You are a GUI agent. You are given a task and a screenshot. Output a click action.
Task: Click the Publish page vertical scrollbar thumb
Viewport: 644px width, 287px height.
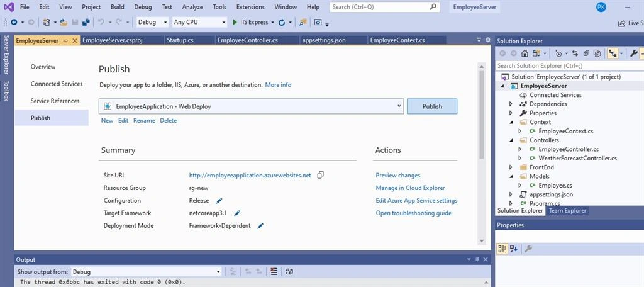(482, 115)
